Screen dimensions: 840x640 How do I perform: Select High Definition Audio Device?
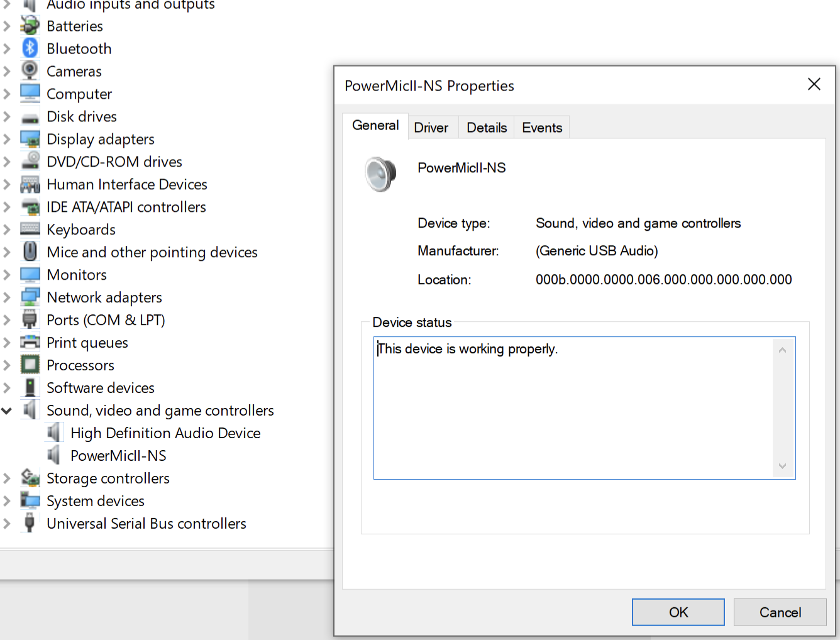click(165, 433)
